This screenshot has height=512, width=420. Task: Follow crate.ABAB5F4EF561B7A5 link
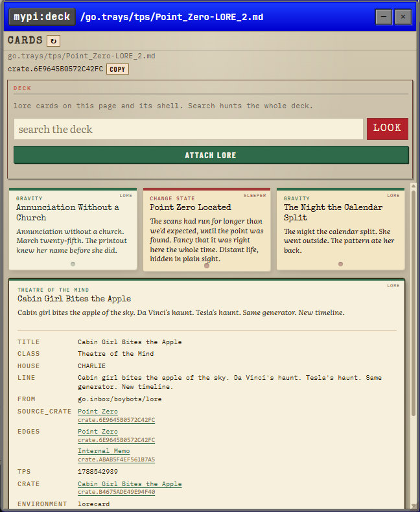116,460
